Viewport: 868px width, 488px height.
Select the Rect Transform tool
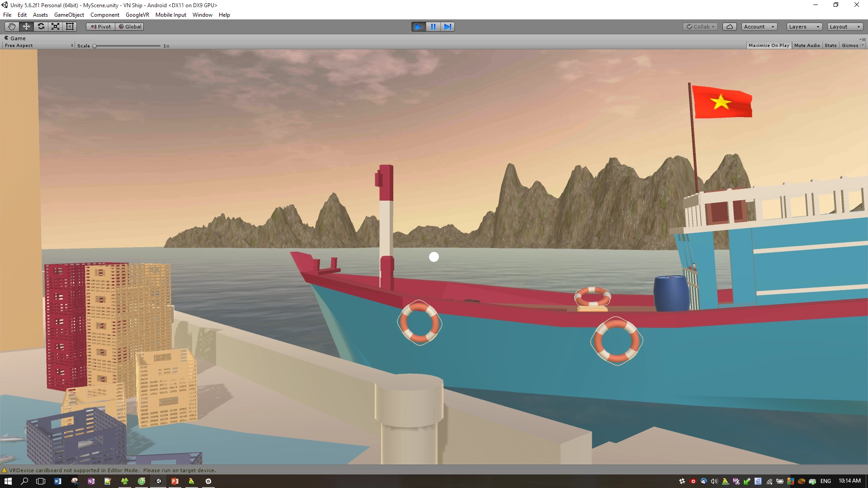tap(70, 27)
